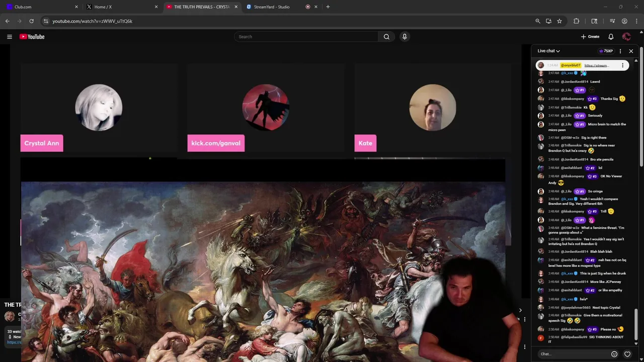Start voice search with microphone icon
This screenshot has height=362, width=644.
(x=405, y=37)
